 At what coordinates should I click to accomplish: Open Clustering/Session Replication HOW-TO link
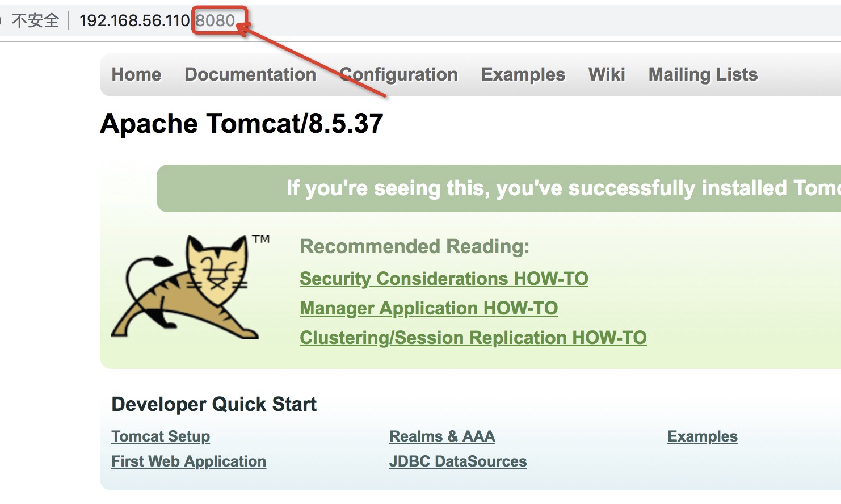tap(473, 338)
